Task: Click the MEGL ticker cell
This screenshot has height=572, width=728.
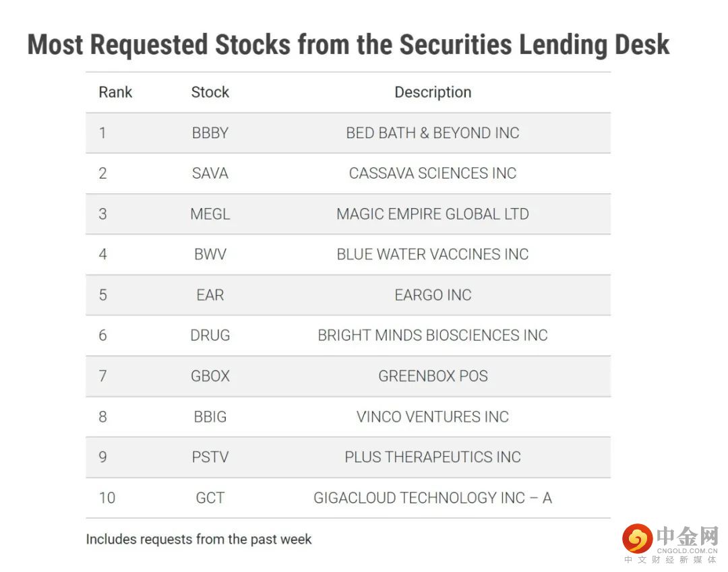Action: coord(210,214)
